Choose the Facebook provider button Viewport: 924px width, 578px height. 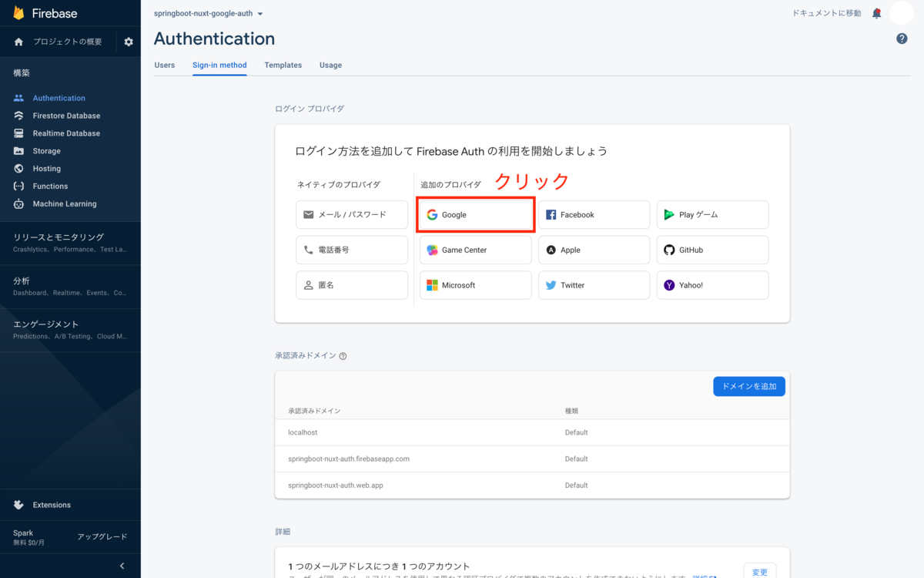(594, 215)
